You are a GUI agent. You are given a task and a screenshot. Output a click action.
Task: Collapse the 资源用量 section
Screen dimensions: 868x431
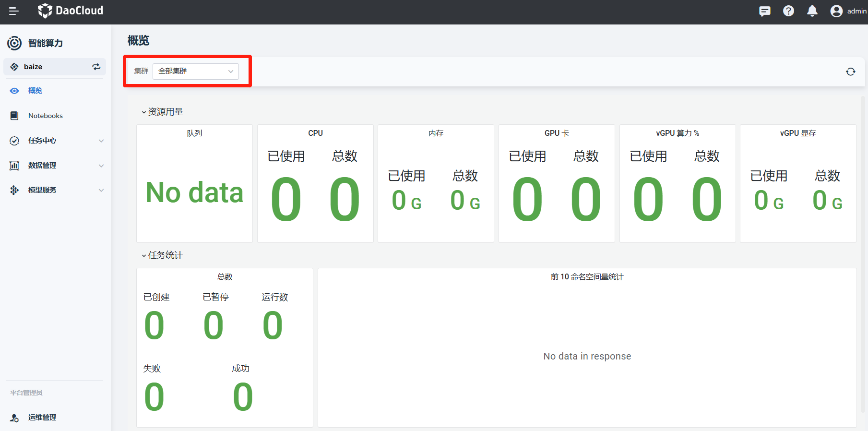click(x=162, y=112)
